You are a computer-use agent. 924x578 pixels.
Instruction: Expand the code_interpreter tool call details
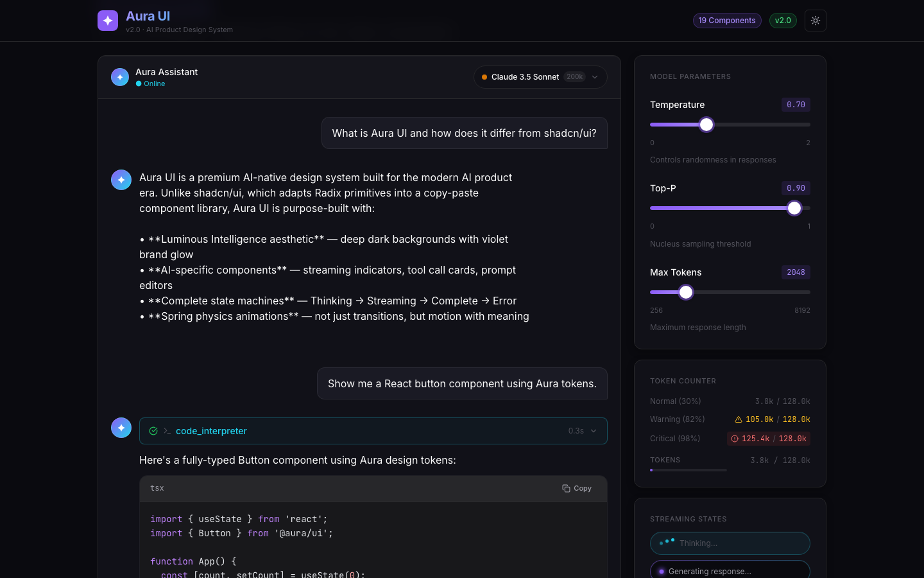click(593, 431)
